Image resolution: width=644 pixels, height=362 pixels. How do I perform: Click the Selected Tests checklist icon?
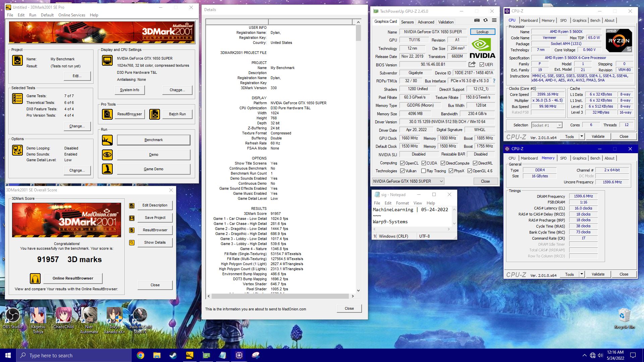[17, 99]
